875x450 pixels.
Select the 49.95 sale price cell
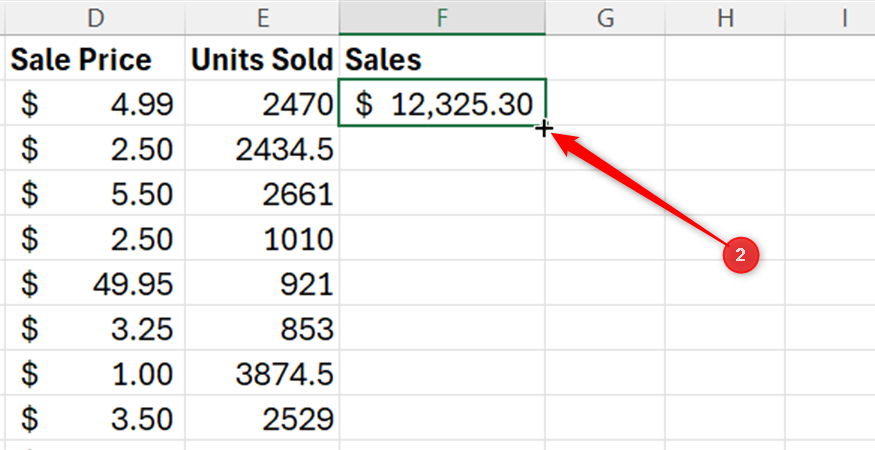pos(95,283)
